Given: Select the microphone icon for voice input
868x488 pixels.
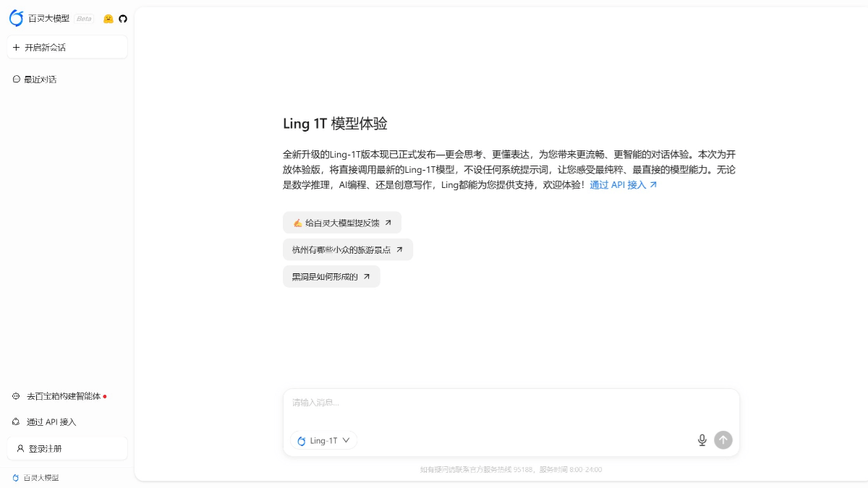Looking at the screenshot, I should click(702, 440).
